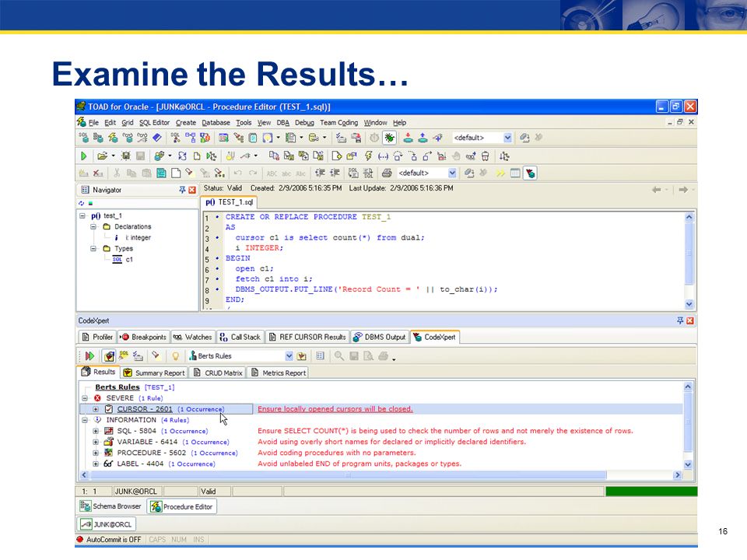Close the Navigator panel with red X
Screen dimensions: 747x560
(x=192, y=190)
